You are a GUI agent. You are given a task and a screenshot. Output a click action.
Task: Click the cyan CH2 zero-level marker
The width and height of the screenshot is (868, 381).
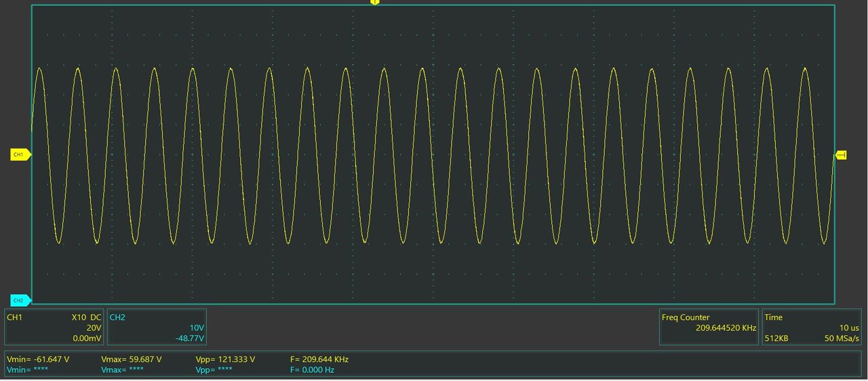[20, 300]
